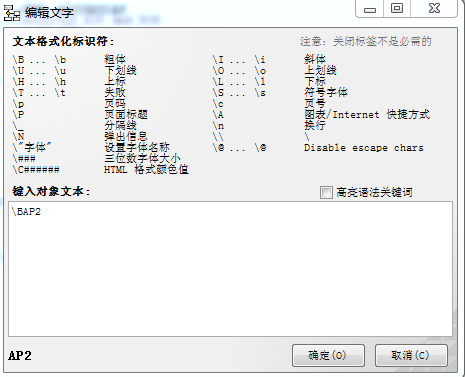Click the 下标 description text
465x377 pixels.
tap(315, 82)
